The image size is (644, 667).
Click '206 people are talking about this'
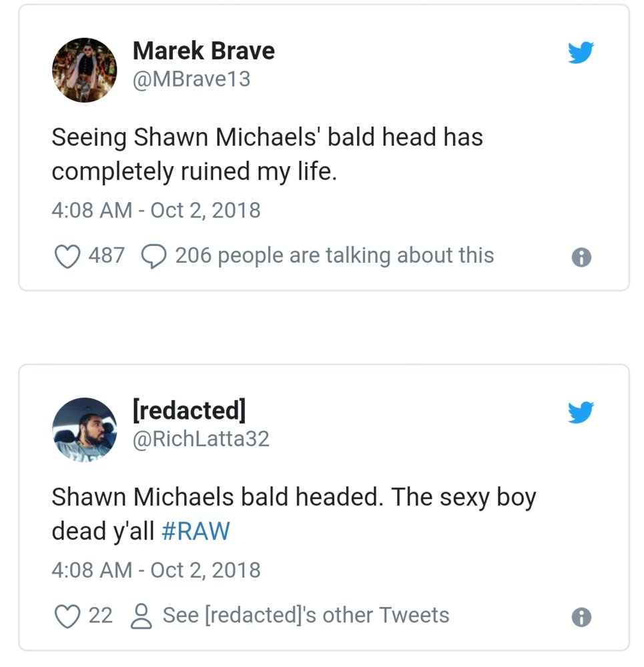334,255
